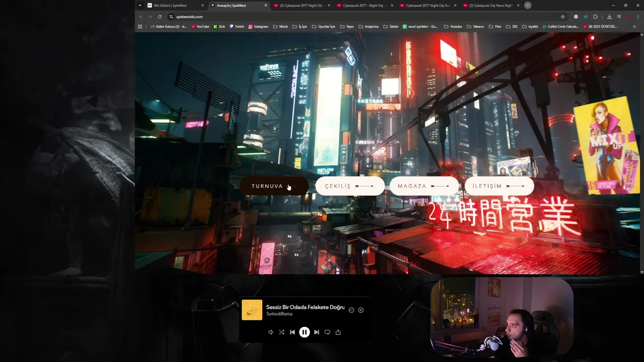This screenshot has height=362, width=644.
Task: Open the MAĞAZA page button
Action: (x=424, y=186)
